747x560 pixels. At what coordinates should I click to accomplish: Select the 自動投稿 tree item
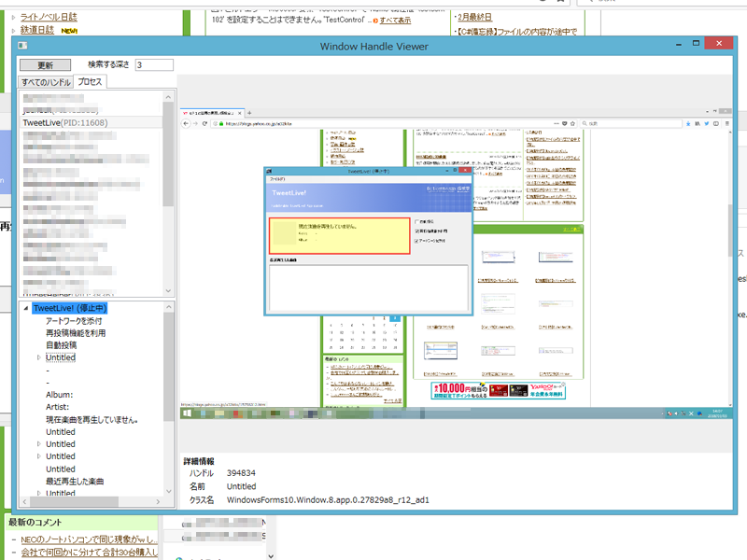[61, 345]
